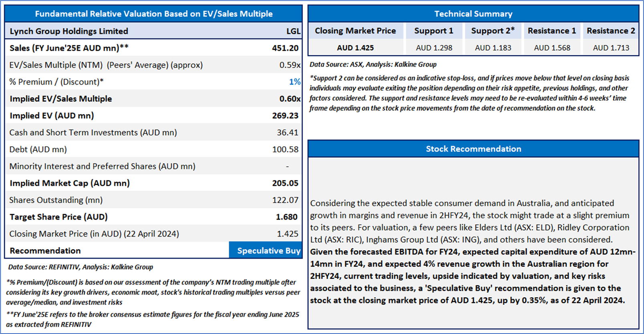
Task: Select the Debt value 100.58 cell
Action: point(285,150)
